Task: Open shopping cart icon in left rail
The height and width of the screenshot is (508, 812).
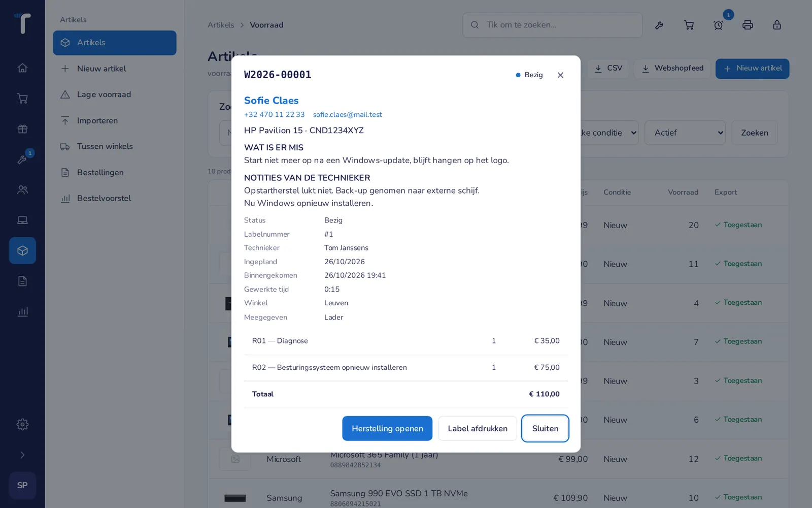Action: pos(22,99)
